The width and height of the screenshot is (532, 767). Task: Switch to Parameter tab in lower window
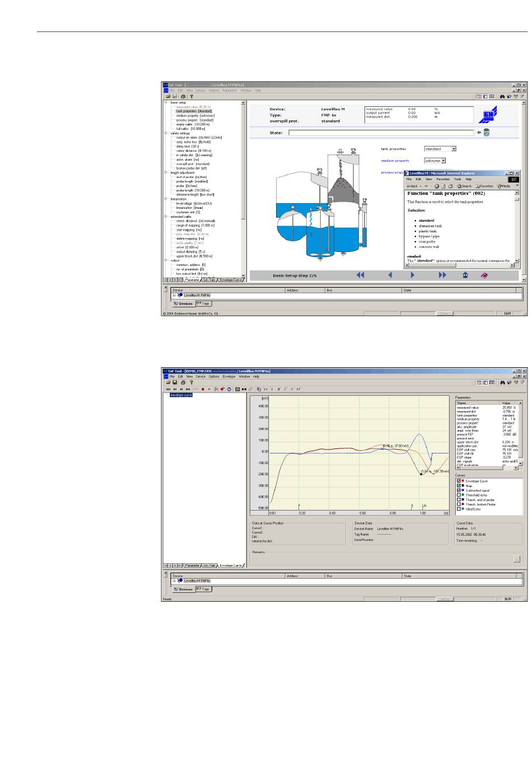(x=192, y=565)
